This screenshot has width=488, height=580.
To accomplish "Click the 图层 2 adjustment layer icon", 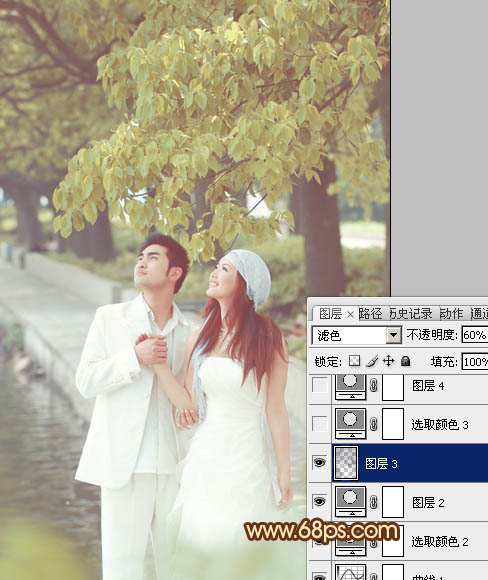I will (x=350, y=502).
